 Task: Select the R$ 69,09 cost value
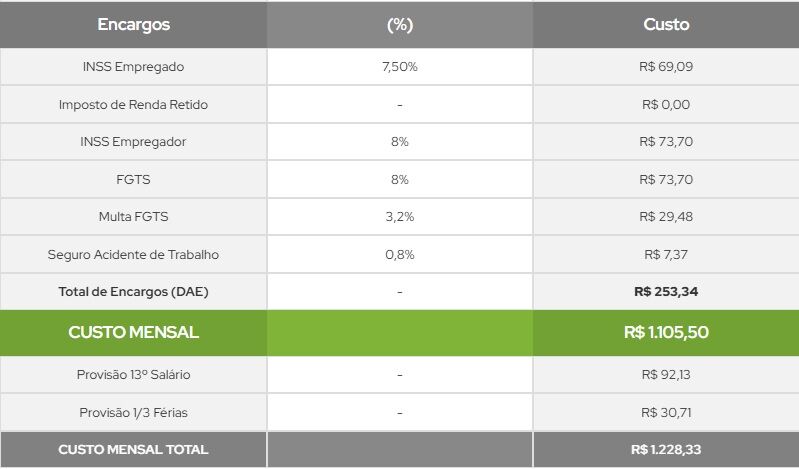(666, 67)
